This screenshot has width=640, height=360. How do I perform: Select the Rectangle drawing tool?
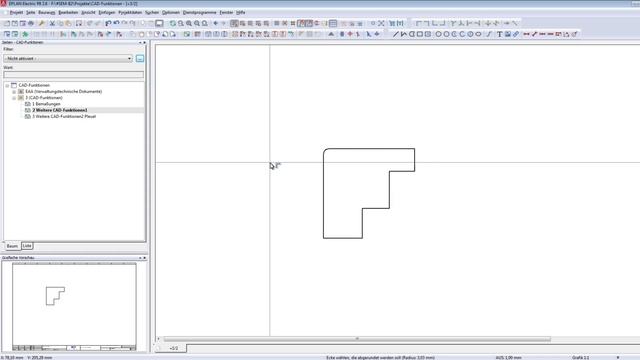coord(420,34)
